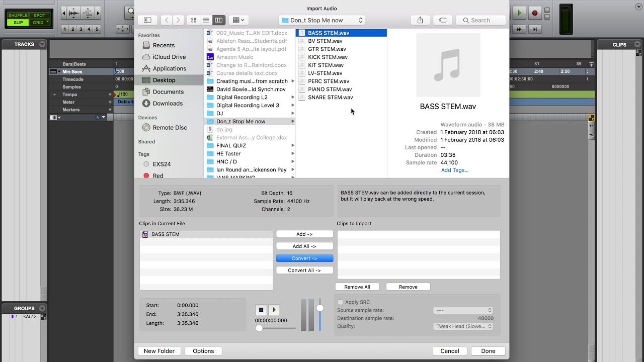This screenshot has width=644, height=362.
Task: Click the Edit Tags icon in toolbar
Action: 442,20
